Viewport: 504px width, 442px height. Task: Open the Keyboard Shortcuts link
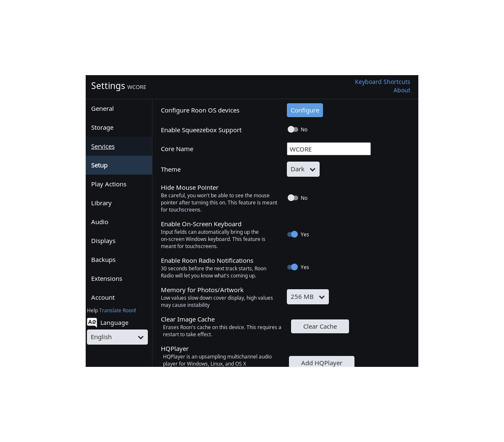click(383, 82)
